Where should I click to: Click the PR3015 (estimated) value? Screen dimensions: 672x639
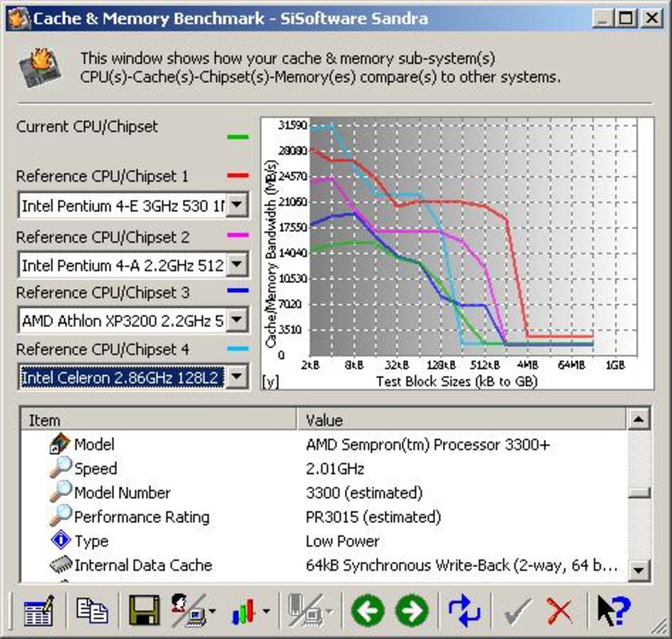click(x=373, y=517)
